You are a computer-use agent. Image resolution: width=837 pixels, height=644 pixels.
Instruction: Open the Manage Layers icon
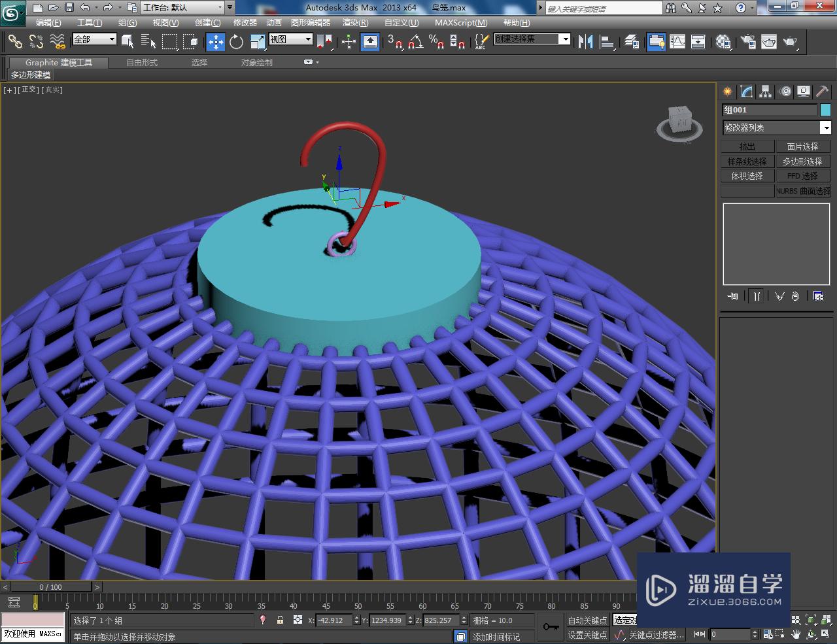[x=632, y=42]
